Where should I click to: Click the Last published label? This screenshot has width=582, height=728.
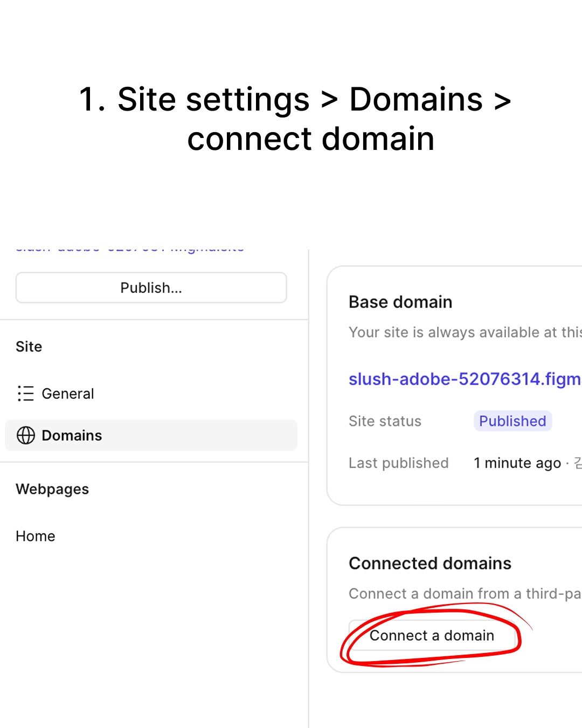coord(399,463)
